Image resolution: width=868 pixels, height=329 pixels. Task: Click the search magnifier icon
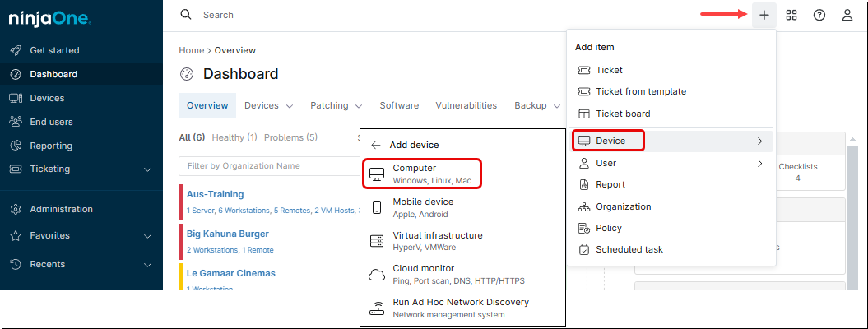click(x=186, y=15)
